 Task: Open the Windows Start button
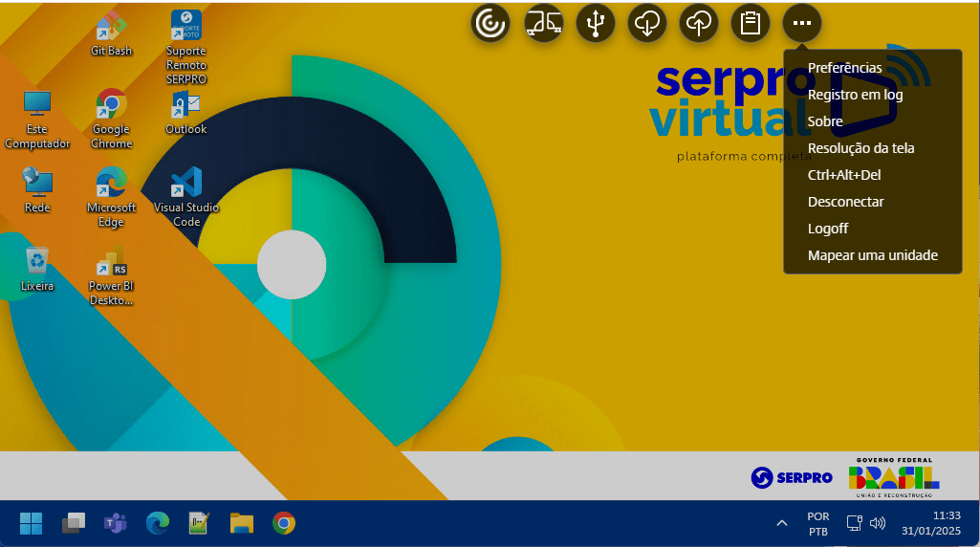pos(31,523)
